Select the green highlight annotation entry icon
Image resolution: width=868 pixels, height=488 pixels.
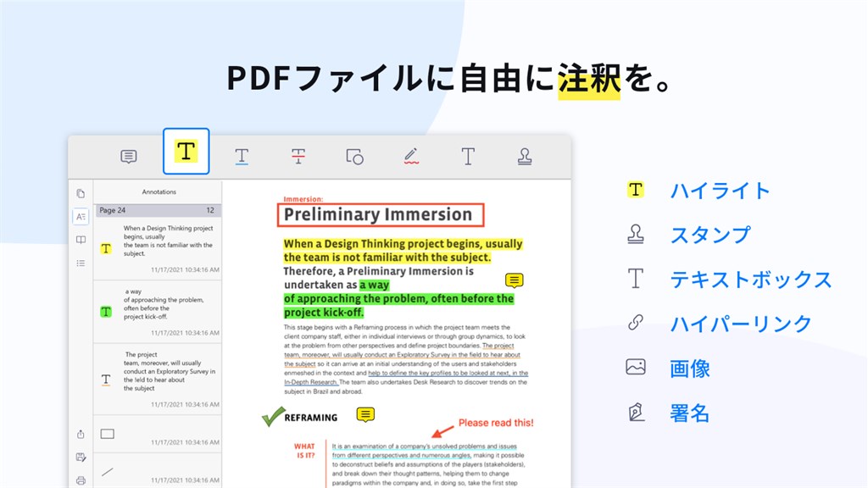tap(106, 312)
